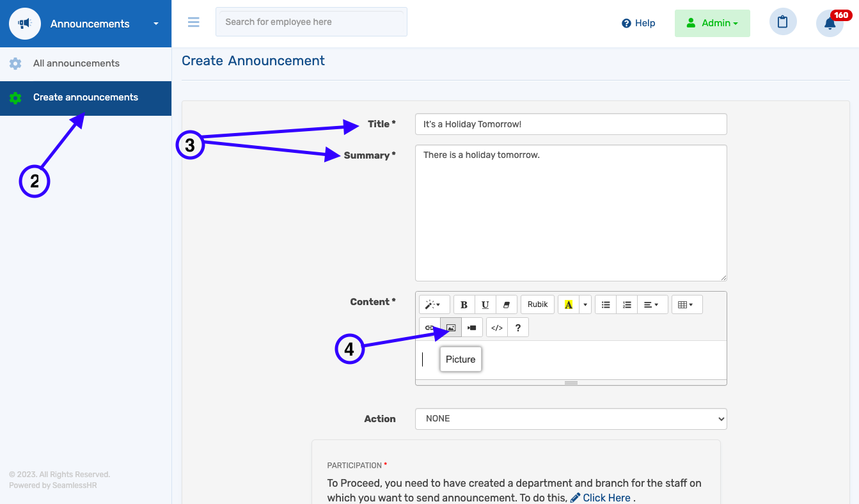Open All announcements in sidebar
The width and height of the screenshot is (859, 504).
click(x=76, y=63)
